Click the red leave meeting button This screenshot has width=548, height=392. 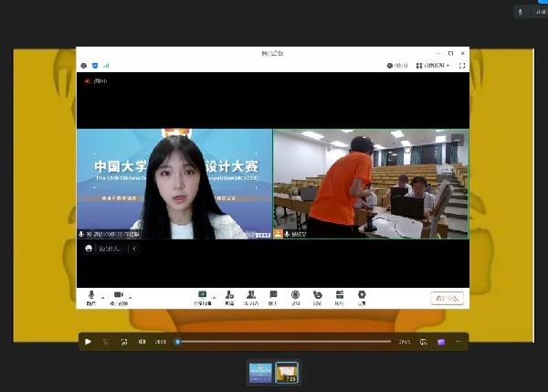point(448,298)
